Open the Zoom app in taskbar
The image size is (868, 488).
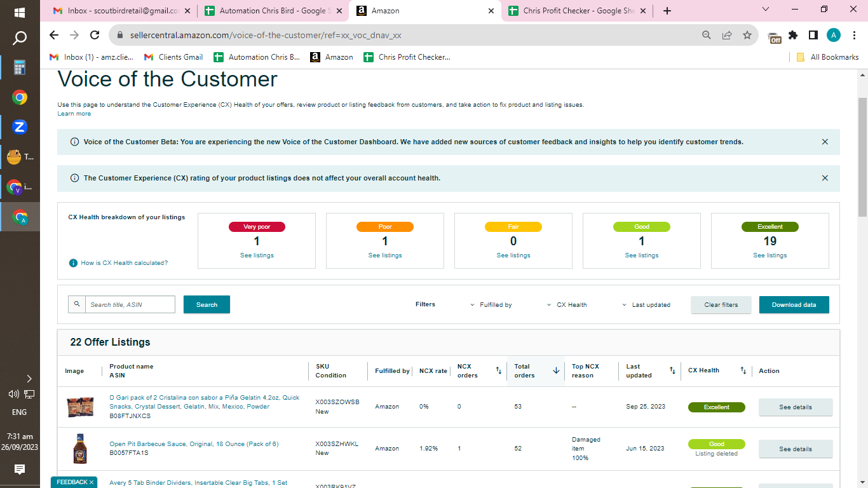click(x=20, y=126)
